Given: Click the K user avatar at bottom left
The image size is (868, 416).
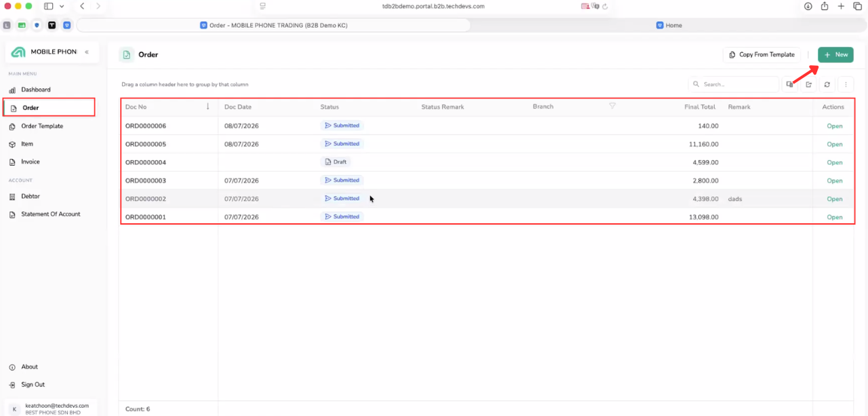Looking at the screenshot, I should point(15,409).
